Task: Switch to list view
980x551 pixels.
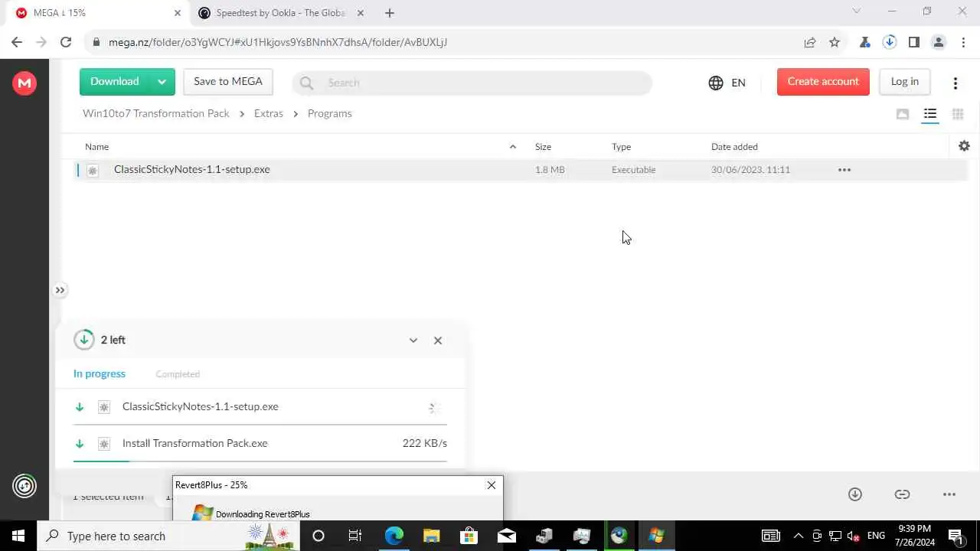Action: (930, 114)
